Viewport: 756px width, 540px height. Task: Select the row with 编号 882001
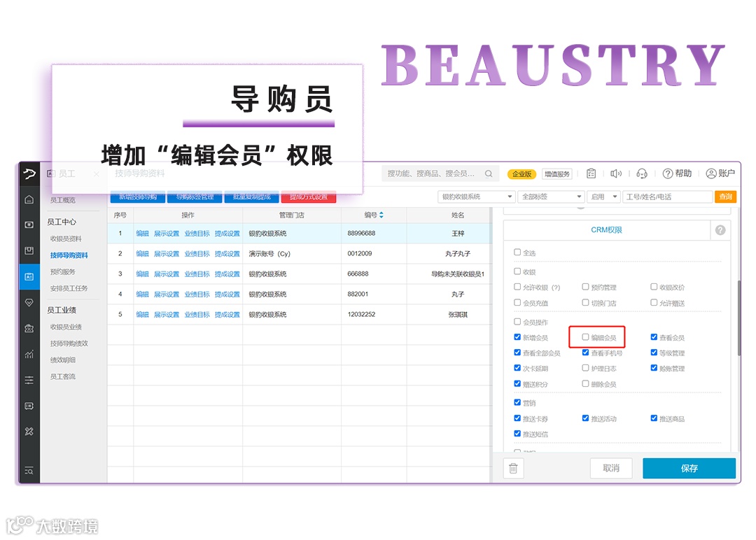[300, 294]
